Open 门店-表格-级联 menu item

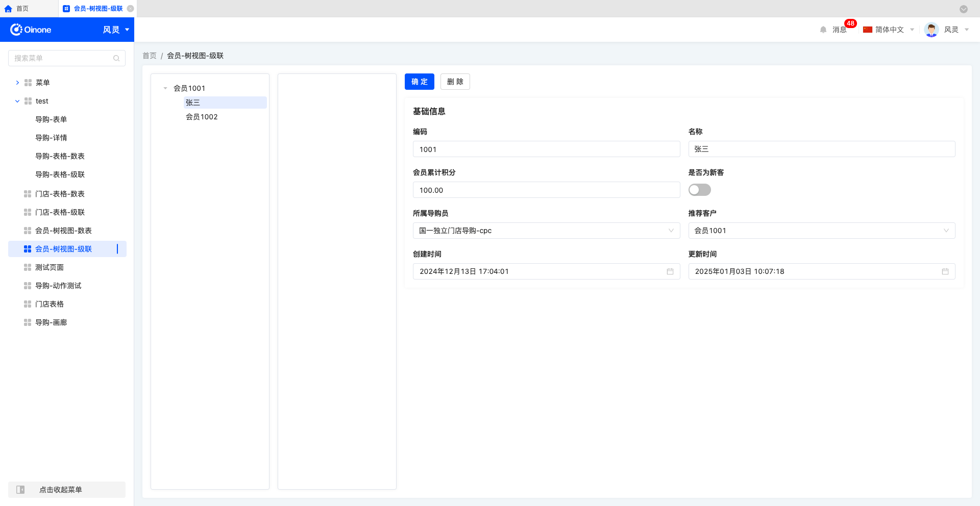(60, 212)
